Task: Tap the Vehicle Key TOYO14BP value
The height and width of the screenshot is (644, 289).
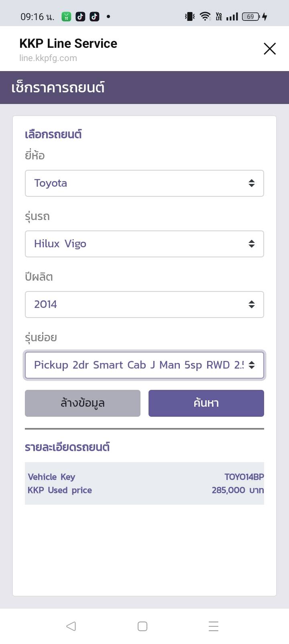Action: point(244,477)
